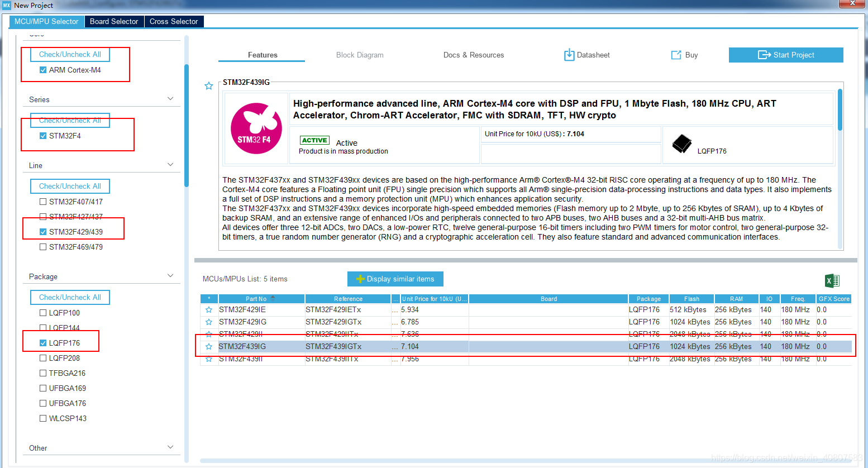This screenshot has height=468, width=868.
Task: Open the Block Diagram tab
Action: pos(360,55)
